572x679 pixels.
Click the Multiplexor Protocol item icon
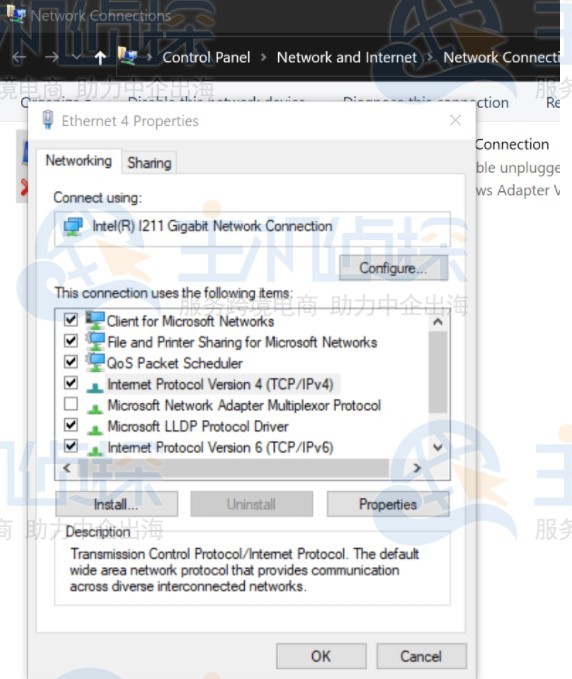click(x=94, y=408)
